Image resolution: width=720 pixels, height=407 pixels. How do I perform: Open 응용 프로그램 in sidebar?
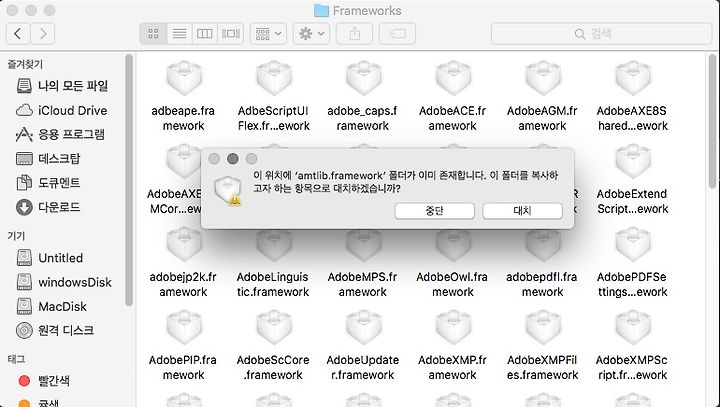click(62, 135)
